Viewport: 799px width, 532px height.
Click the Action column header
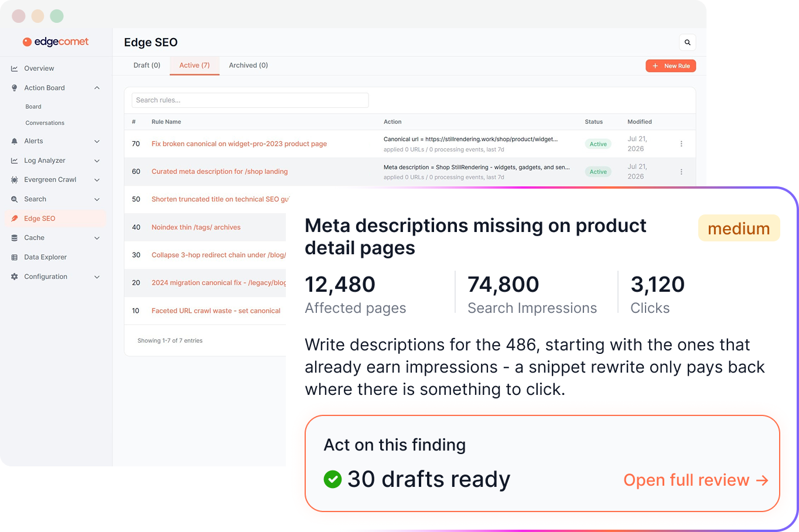392,122
